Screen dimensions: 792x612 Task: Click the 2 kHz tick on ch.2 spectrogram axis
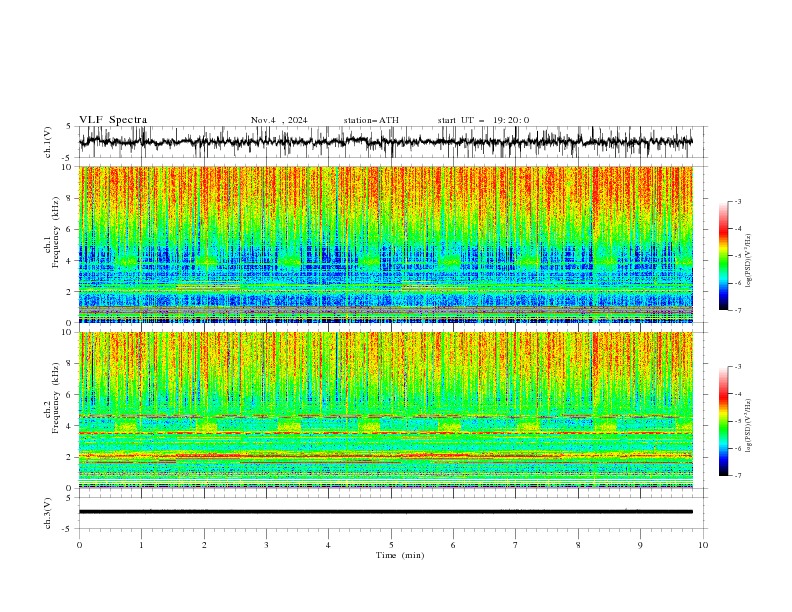pyautogui.click(x=70, y=457)
